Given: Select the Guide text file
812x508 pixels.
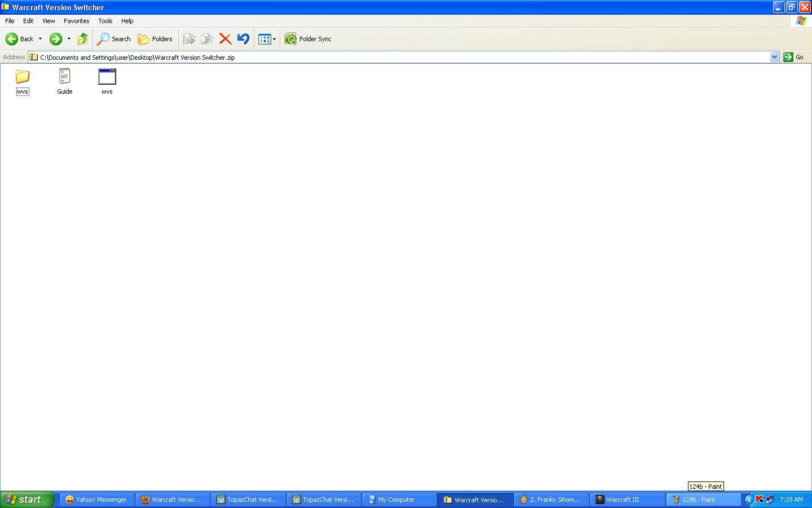Looking at the screenshot, I should 64,81.
